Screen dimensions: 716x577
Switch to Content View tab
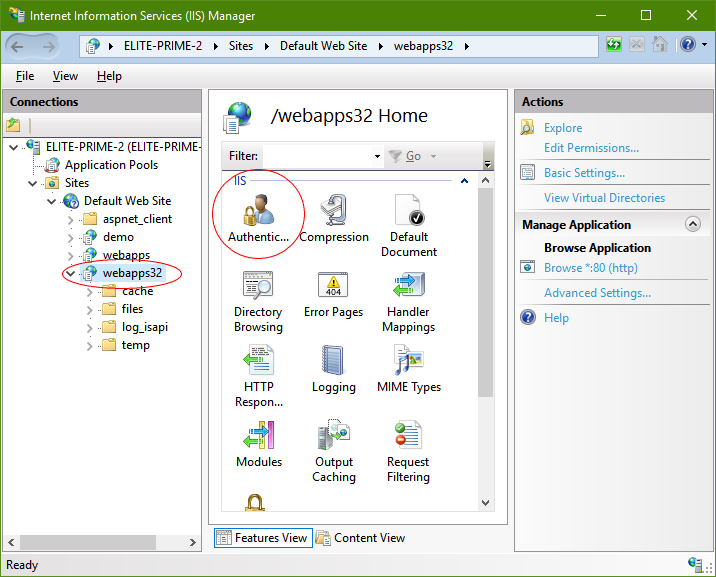[x=360, y=538]
